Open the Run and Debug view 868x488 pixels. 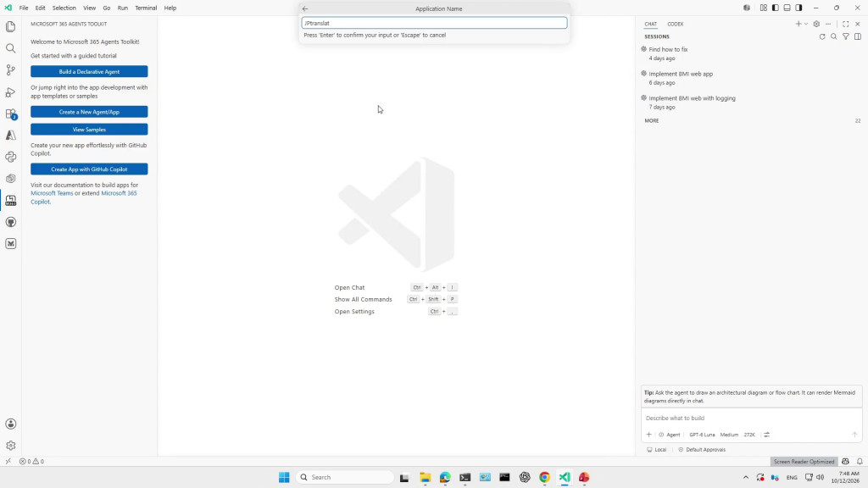click(10, 91)
